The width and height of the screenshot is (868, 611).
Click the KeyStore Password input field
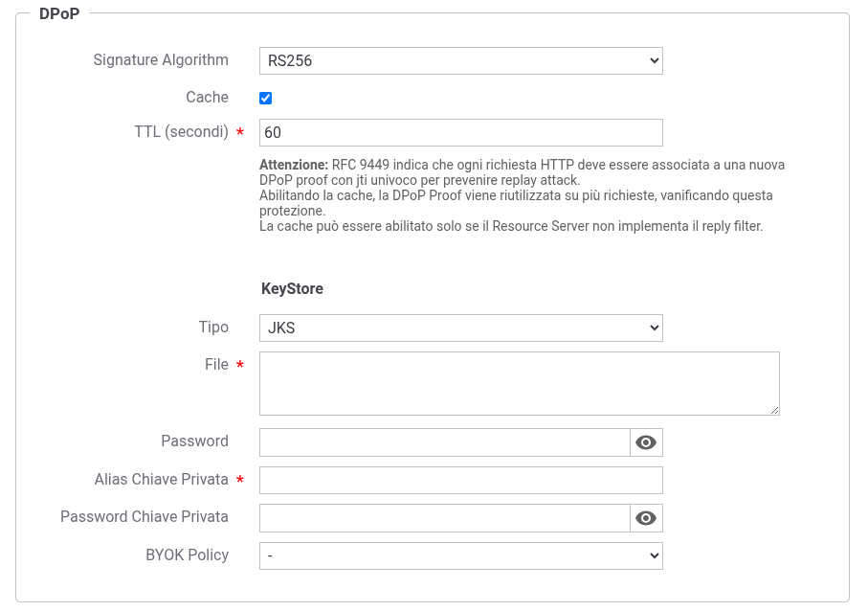coord(444,441)
